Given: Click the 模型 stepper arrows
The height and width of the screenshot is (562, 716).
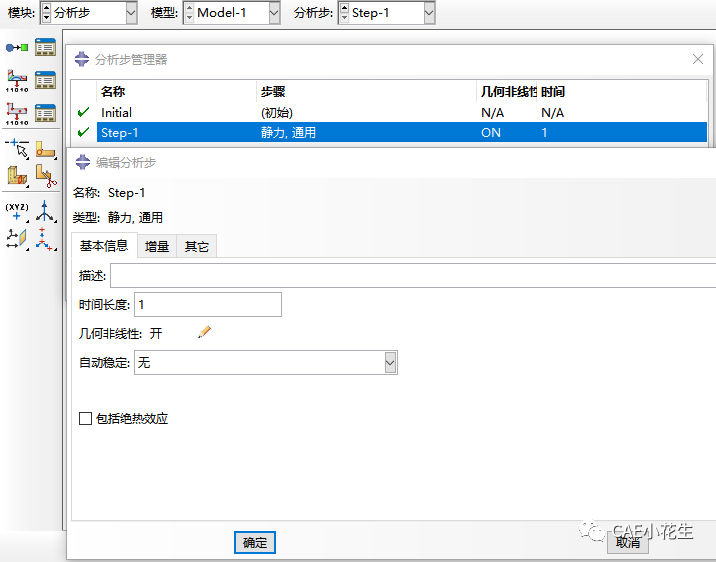Looking at the screenshot, I should [x=189, y=13].
